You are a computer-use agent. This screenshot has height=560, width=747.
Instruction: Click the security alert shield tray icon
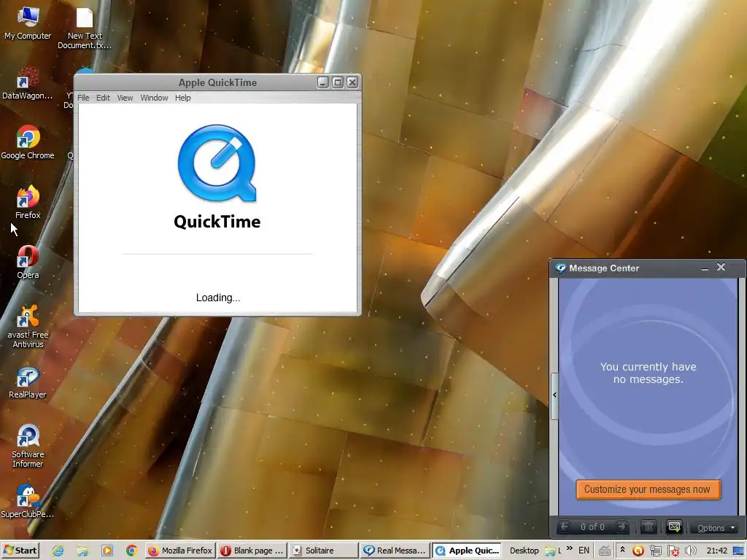pyautogui.click(x=673, y=551)
